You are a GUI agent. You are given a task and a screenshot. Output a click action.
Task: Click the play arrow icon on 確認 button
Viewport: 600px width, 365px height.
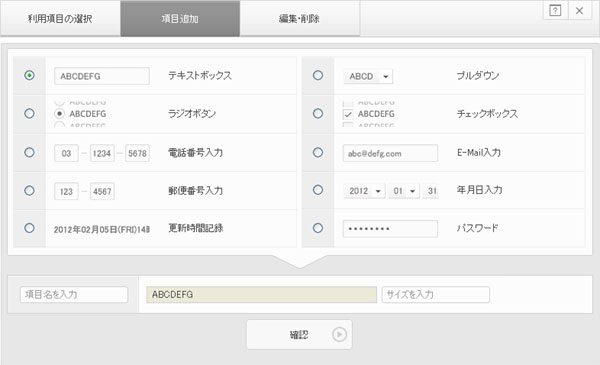pos(339,334)
